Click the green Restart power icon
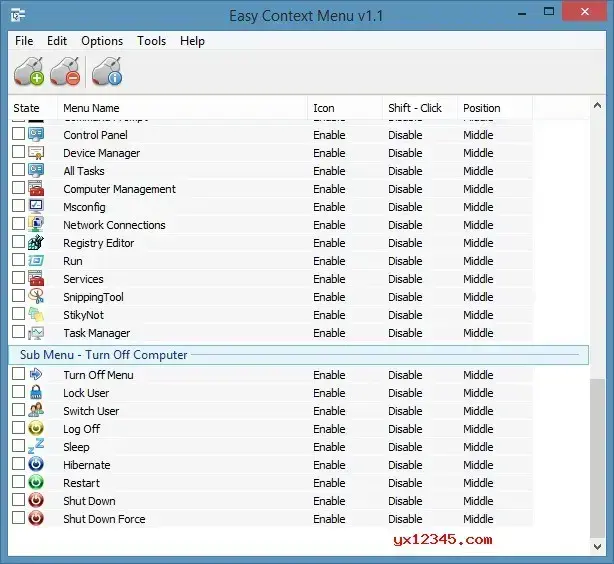Viewport: 614px width, 564px height. pyautogui.click(x=36, y=482)
